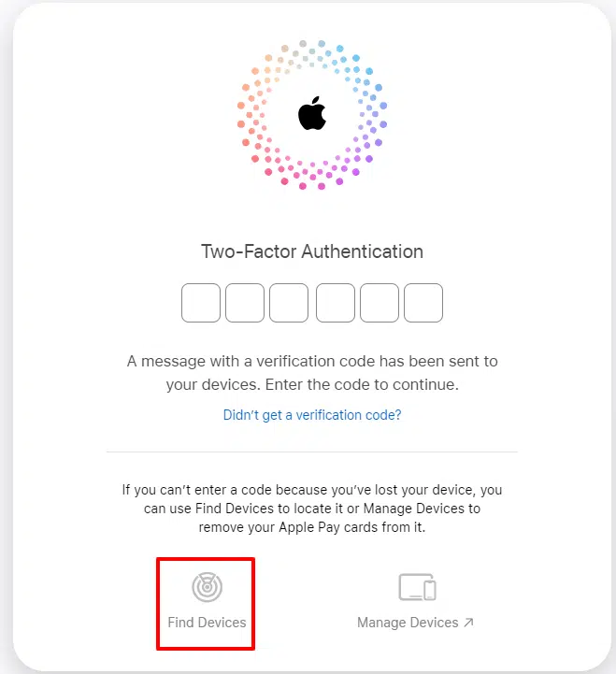Open Find Devices via its text label

tap(207, 623)
